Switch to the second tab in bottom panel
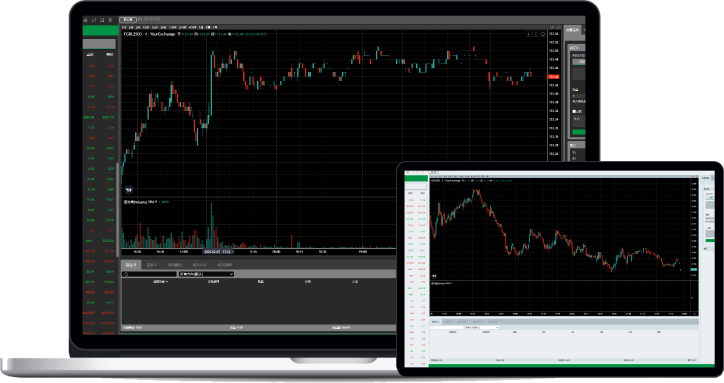 (x=152, y=265)
